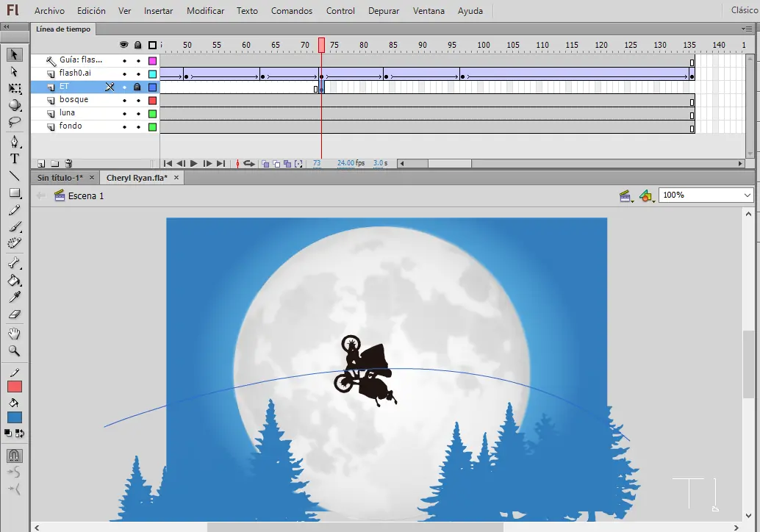Open the Modify Markers dropdown
The image size is (760, 532).
[x=298, y=164]
